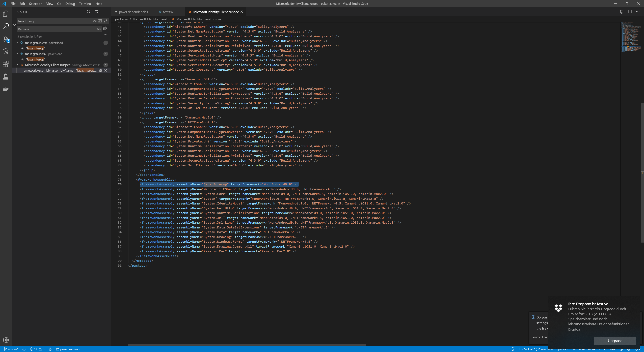Collapse the Replace field toggle chevron

click(x=14, y=25)
